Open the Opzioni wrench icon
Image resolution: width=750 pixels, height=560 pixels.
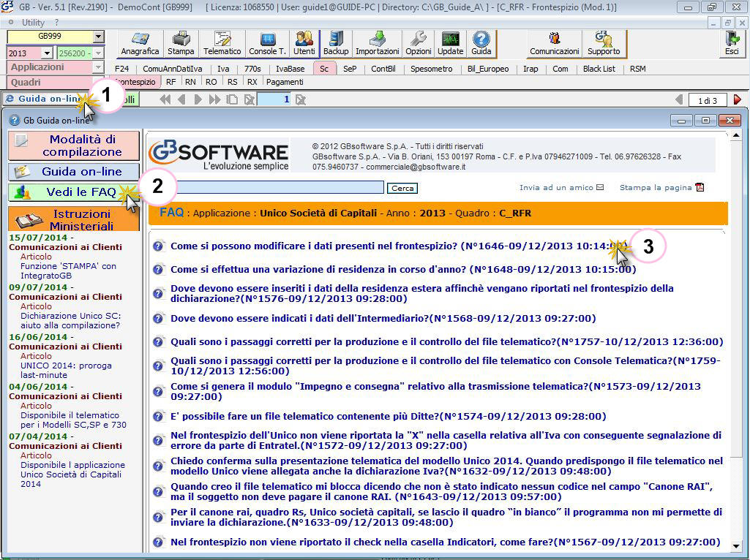point(419,44)
